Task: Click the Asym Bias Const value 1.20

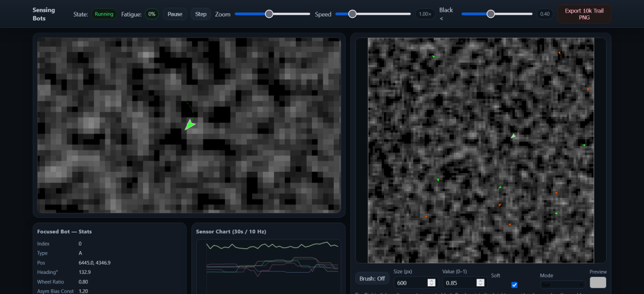Action: (83, 291)
